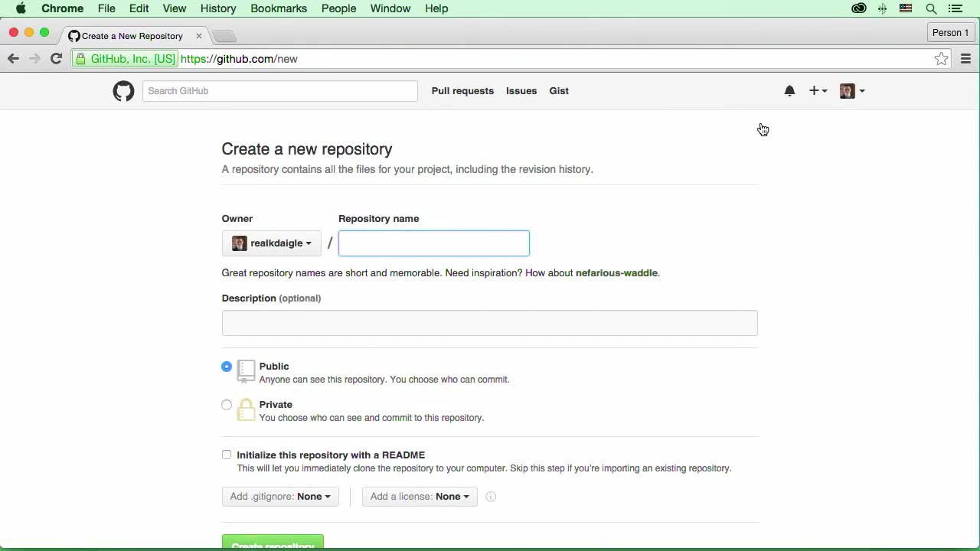Open the Add a license dropdown
Viewport: 980px width, 551px height.
coord(419,496)
